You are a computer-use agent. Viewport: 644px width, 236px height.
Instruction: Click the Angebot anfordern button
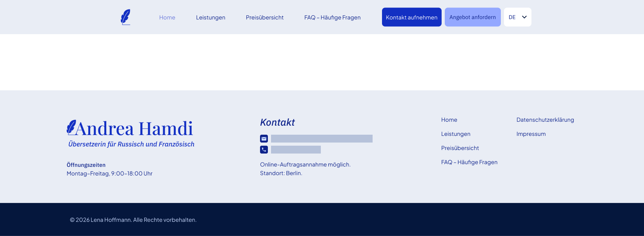[x=472, y=17]
